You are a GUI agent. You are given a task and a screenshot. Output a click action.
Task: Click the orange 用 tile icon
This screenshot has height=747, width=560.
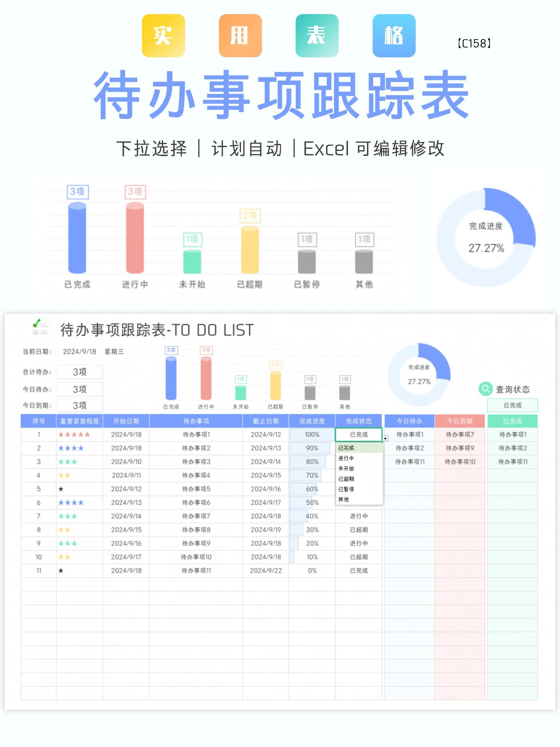click(240, 36)
